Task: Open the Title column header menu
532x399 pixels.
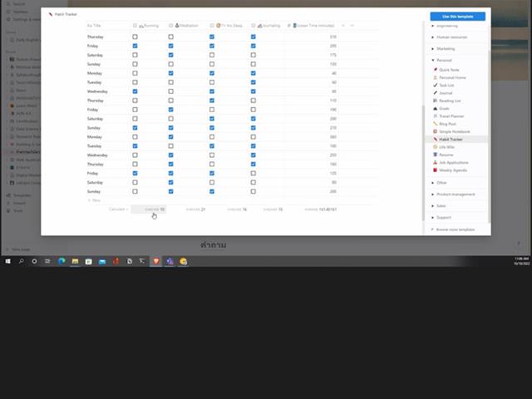Action: (94, 26)
